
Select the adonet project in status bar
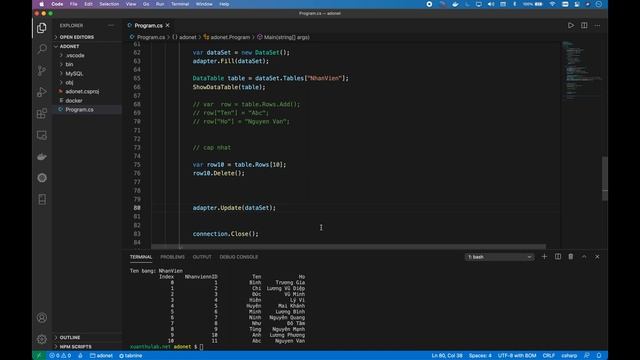[101, 356]
